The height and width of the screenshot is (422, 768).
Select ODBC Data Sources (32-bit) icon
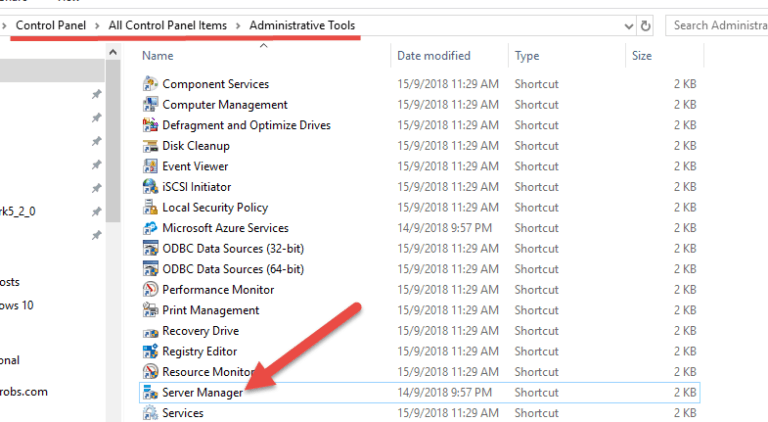(150, 248)
